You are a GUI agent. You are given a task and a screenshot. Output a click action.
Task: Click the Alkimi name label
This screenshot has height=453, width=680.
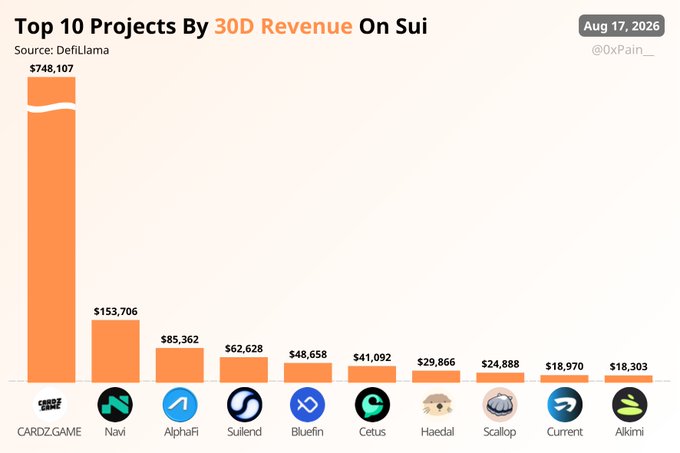point(629,432)
